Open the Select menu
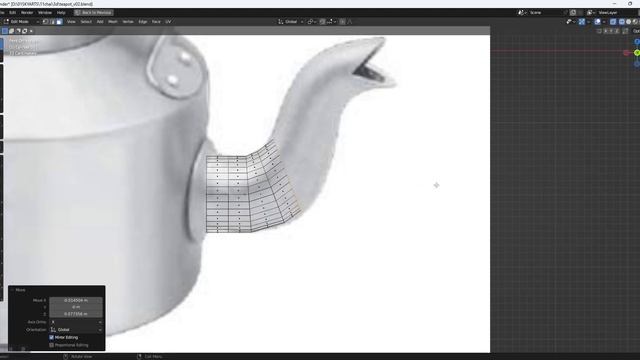Image resolution: width=640 pixels, height=360 pixels. pyautogui.click(x=86, y=22)
